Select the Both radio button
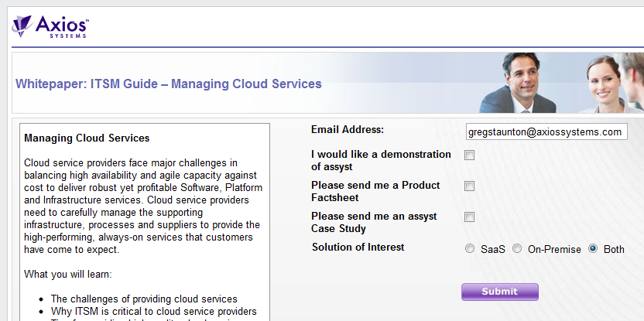The image size is (644, 321). 593,249
